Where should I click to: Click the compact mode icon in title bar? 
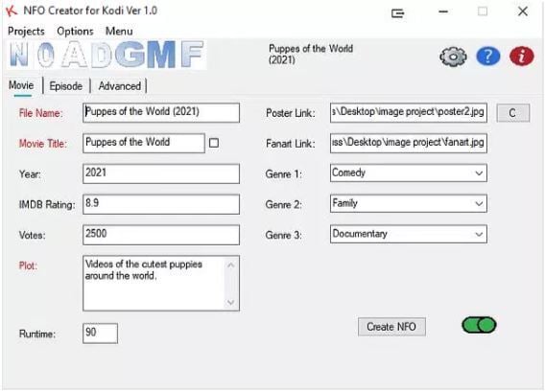pos(397,13)
